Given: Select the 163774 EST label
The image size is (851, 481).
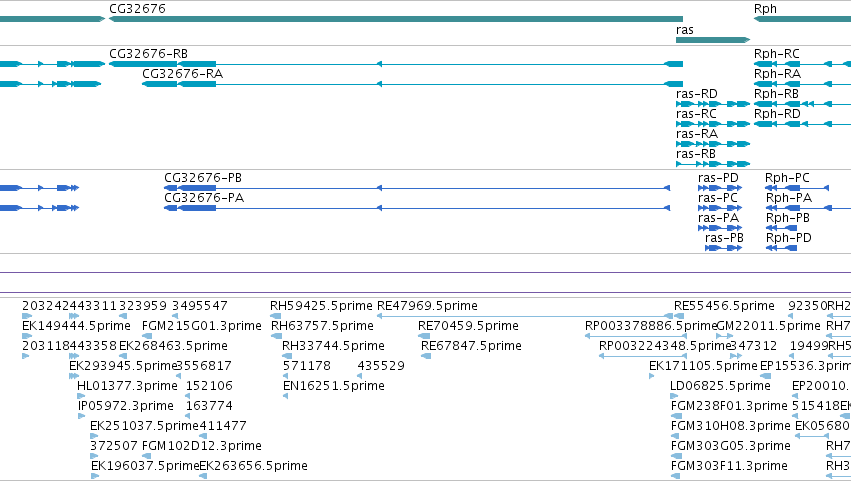Looking at the screenshot, I should 209,407.
